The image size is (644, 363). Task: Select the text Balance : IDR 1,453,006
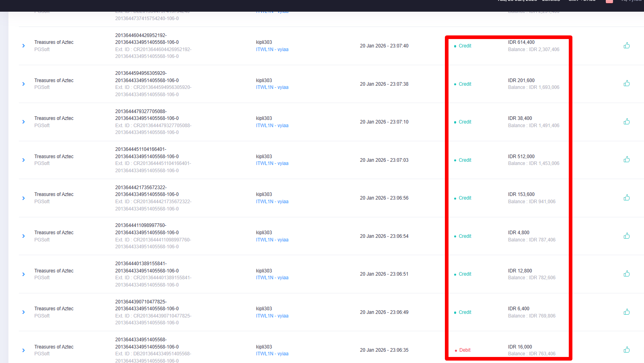pos(534,163)
